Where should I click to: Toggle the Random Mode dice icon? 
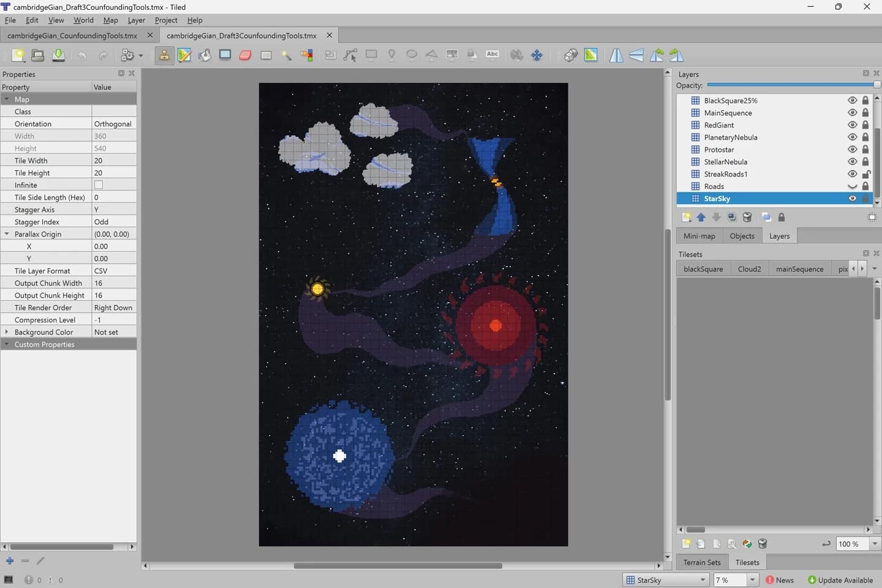point(571,55)
